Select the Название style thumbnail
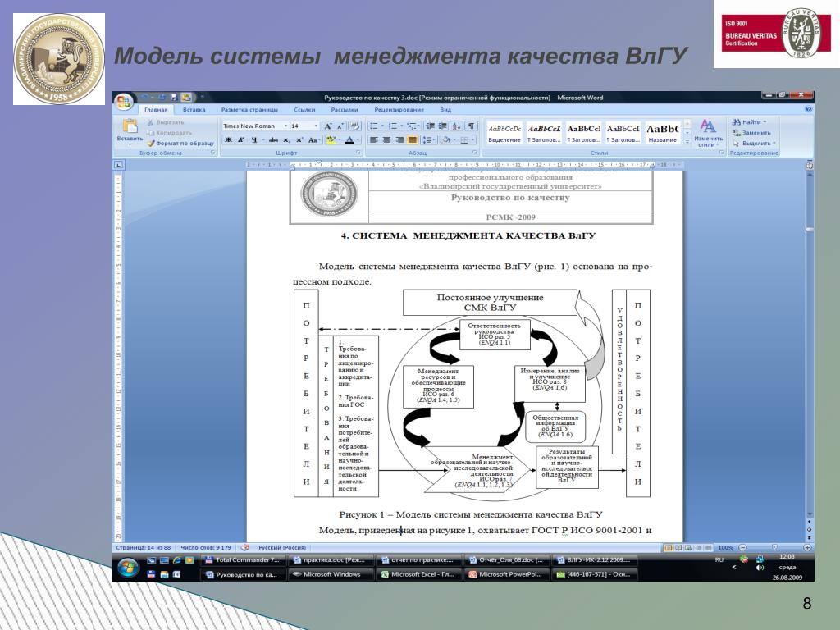The image size is (840, 630). (663, 133)
